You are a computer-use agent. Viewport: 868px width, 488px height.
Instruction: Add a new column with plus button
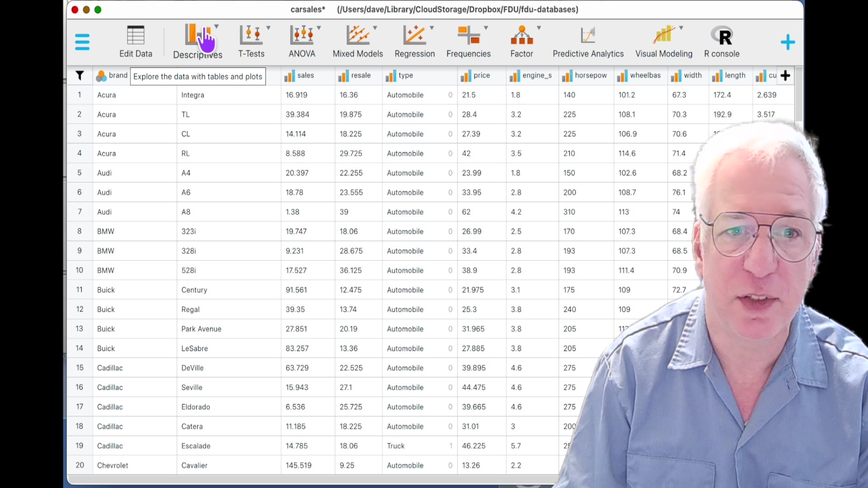coord(785,75)
